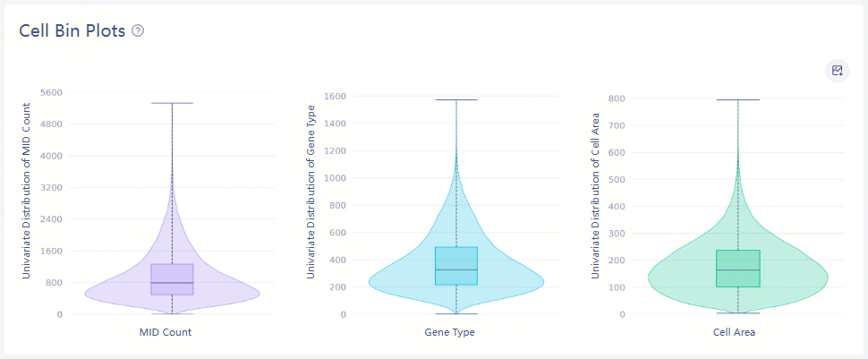Screen dimensions: 868x359
Task: Select the Gene Type x-axis label
Action: [x=449, y=333]
